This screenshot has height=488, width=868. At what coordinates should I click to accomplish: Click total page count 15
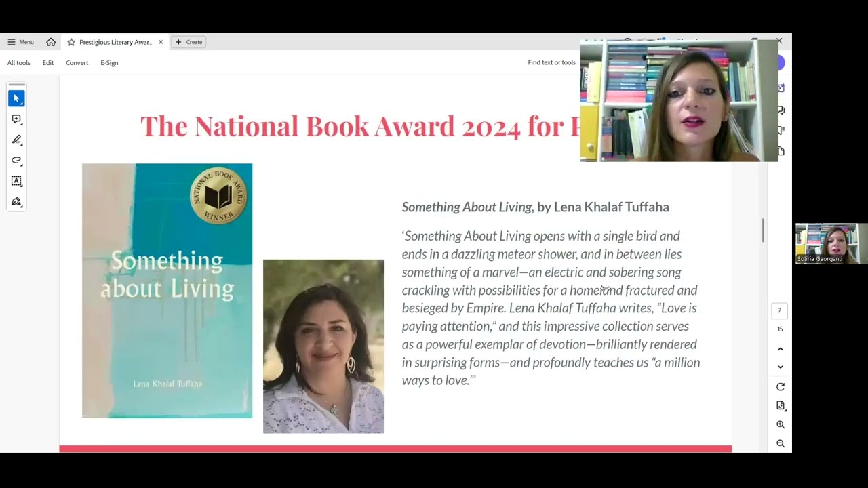(780, 329)
